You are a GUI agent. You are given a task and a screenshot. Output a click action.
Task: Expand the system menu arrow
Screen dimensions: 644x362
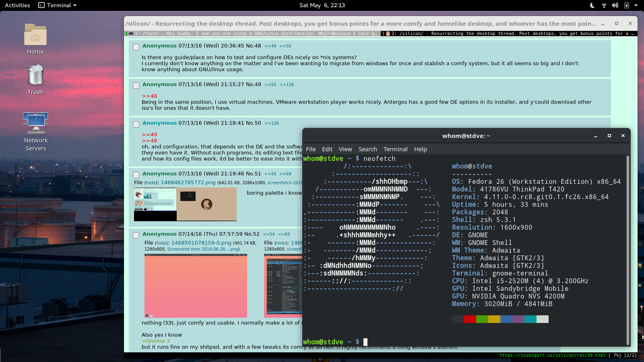click(x=636, y=5)
